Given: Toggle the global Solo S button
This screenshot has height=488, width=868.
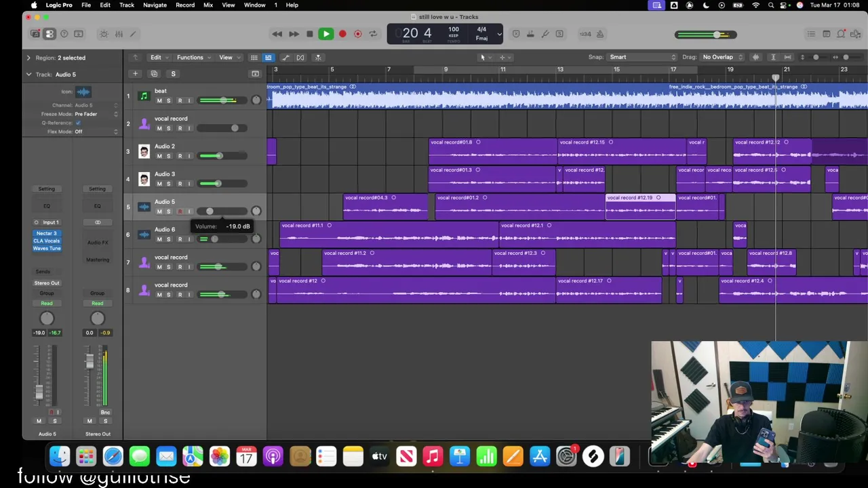Looking at the screenshot, I should point(173,74).
